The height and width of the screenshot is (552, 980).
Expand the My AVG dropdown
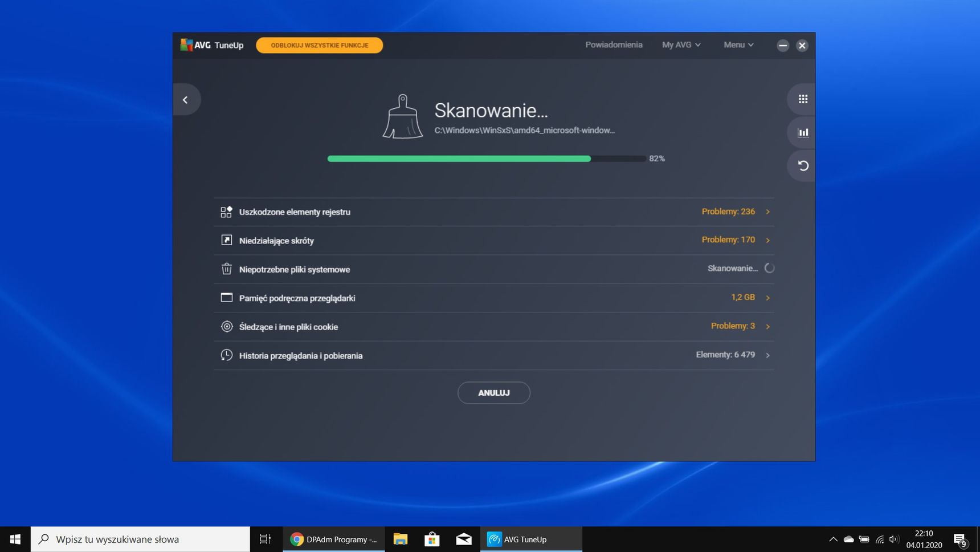[681, 44]
